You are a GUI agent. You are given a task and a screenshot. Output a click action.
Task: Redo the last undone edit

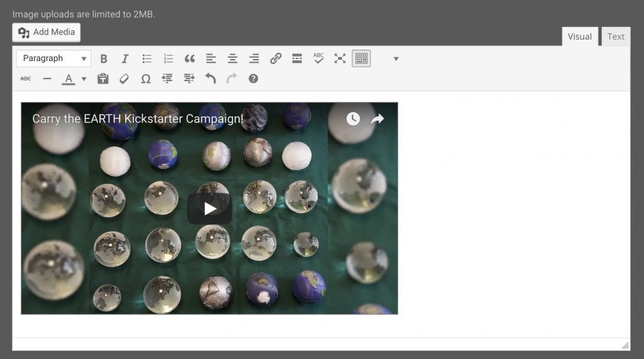click(x=231, y=79)
